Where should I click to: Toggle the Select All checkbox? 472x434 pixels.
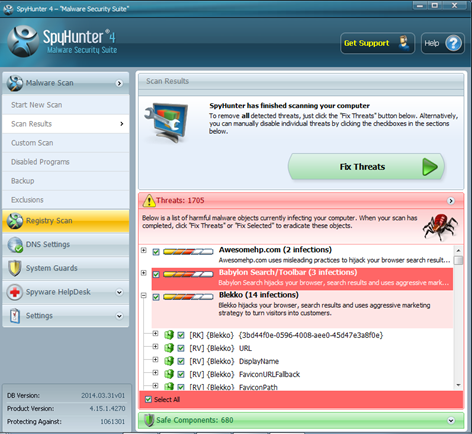[x=149, y=399]
